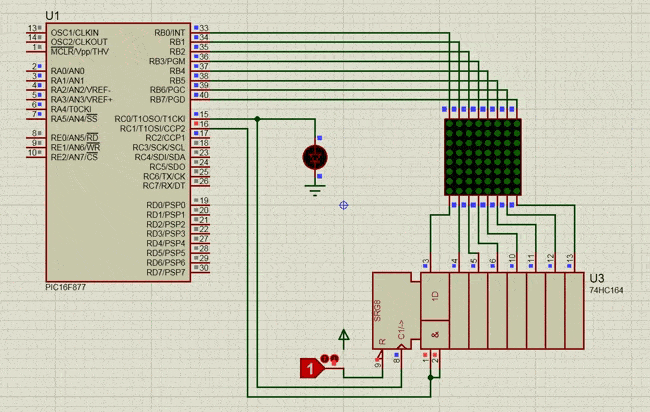Click the RB1 pin label
Image resolution: width=650 pixels, height=412 pixels.
(177, 42)
